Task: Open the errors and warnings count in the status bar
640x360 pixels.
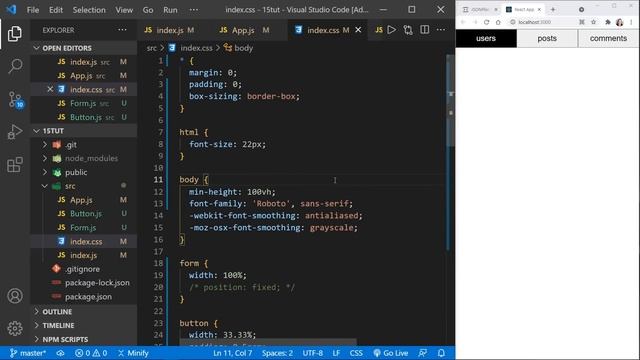Action: (91, 353)
